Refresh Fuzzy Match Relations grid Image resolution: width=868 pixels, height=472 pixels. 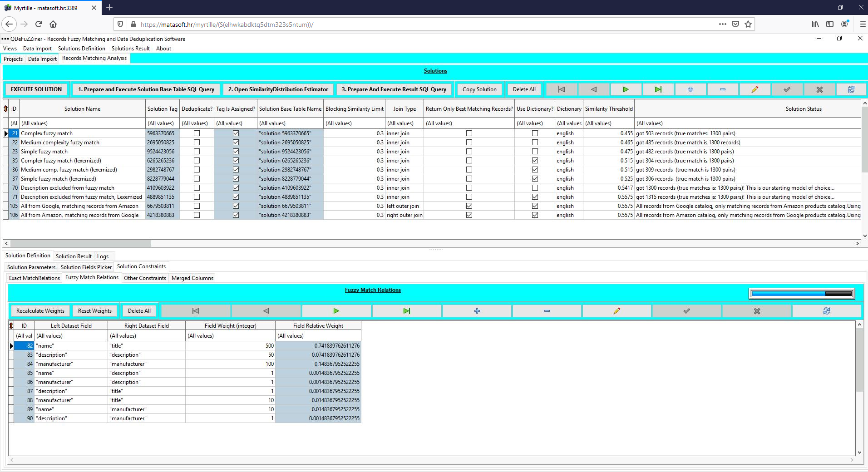827,311
